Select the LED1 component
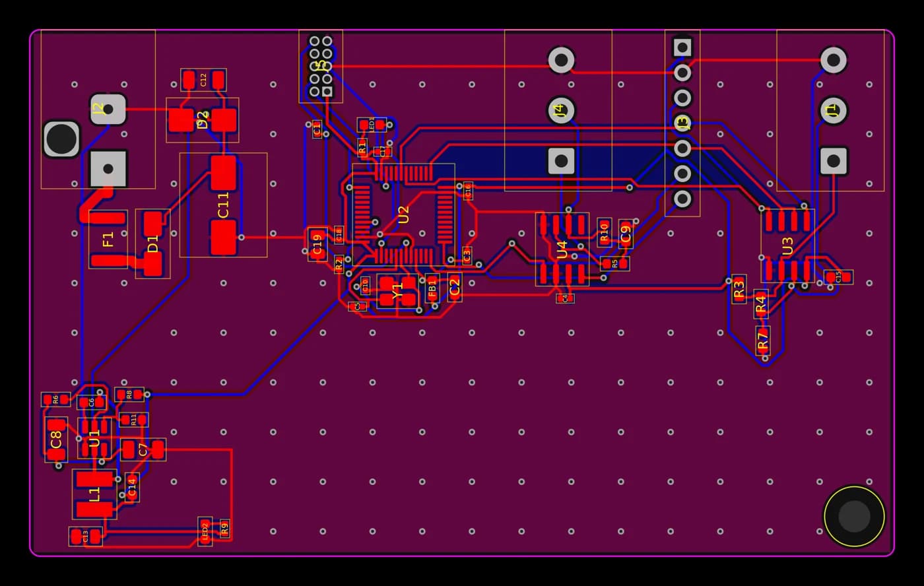Screen dimensions: 924x586 [371, 124]
